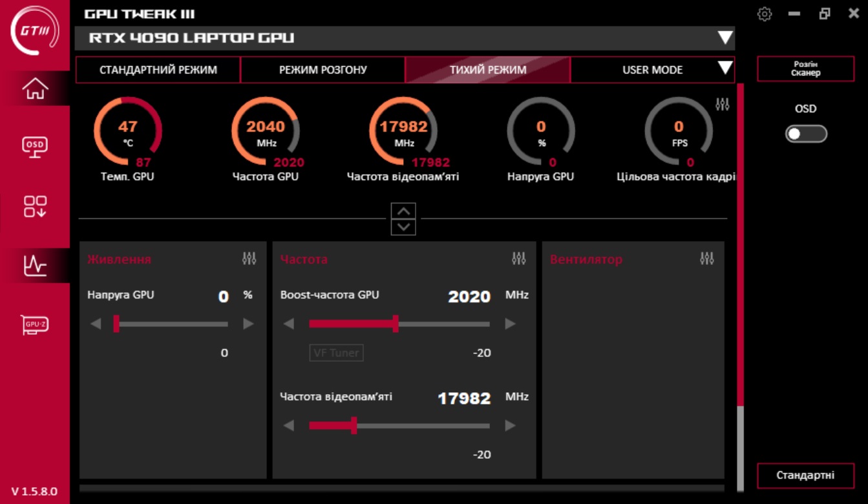This screenshot has height=504, width=868.
Task: Open the VF Tuner button
Action: click(336, 353)
